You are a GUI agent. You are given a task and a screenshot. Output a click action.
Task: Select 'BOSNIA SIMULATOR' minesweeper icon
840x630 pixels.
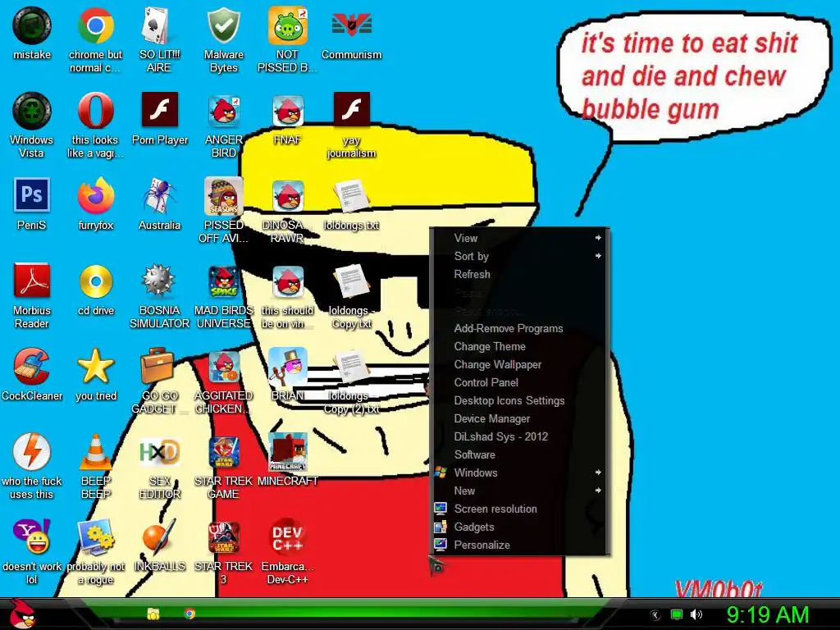point(159,281)
